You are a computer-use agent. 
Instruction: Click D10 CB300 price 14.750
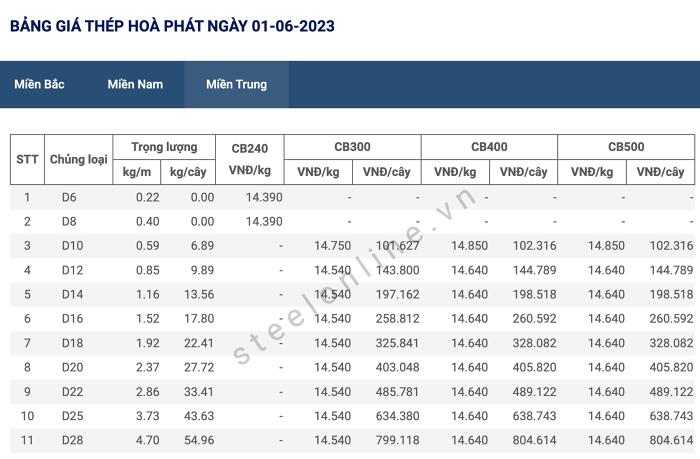(x=332, y=246)
